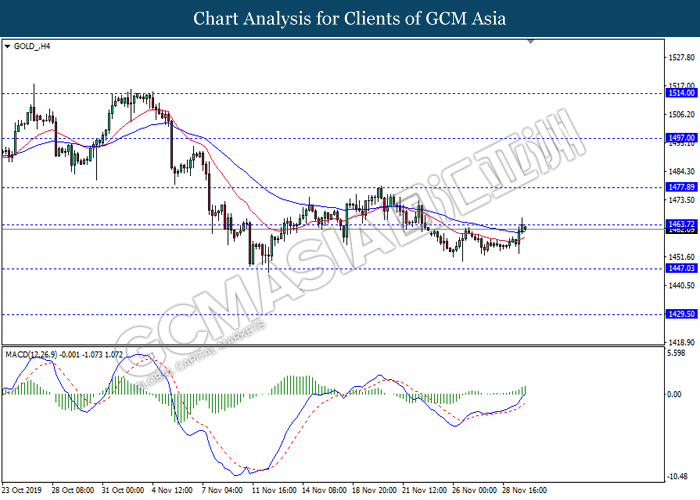The height and width of the screenshot is (500, 700).
Task: Click the 21 Nov 12:00 time label
Action: click(x=424, y=490)
